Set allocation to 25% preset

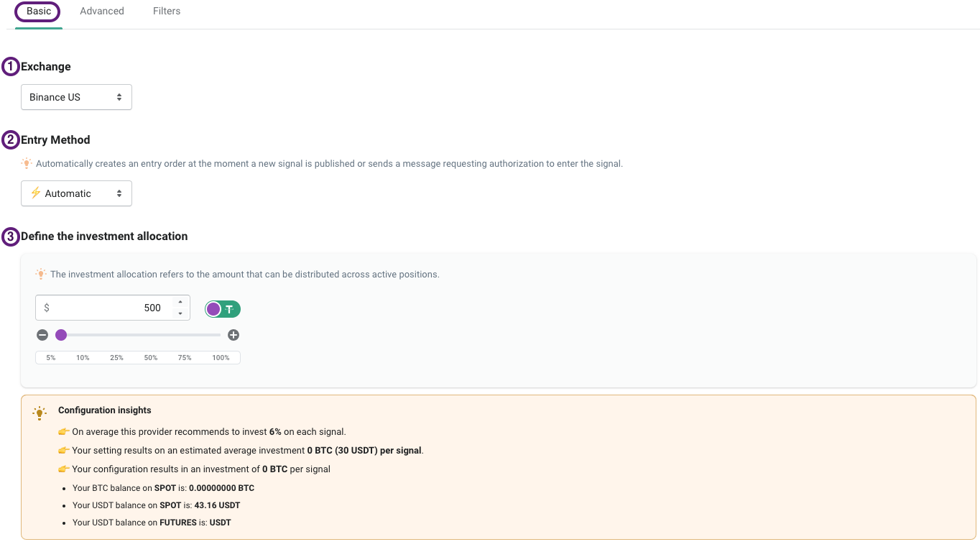116,358
